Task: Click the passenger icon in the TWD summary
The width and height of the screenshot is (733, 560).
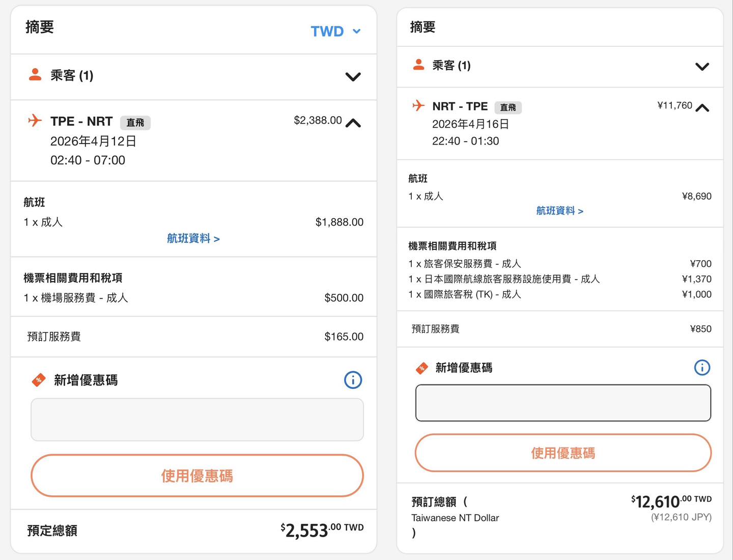Action: [35, 75]
